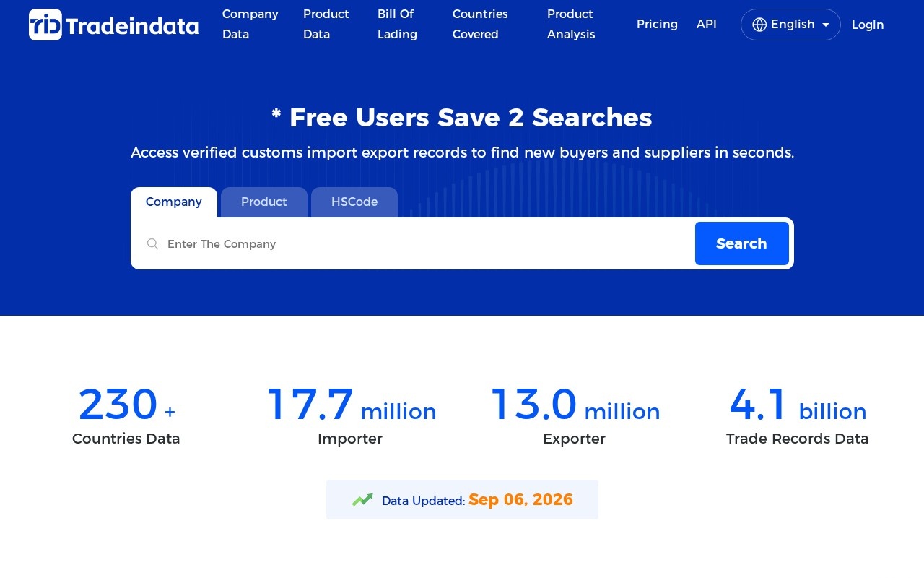Click the Free Users Save 2 Searches heading

tap(462, 117)
